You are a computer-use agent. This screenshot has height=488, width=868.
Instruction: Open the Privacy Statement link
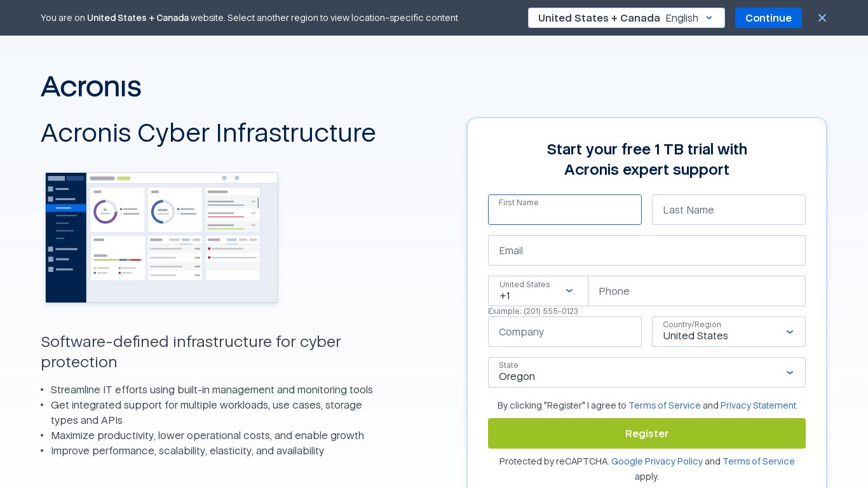click(758, 405)
